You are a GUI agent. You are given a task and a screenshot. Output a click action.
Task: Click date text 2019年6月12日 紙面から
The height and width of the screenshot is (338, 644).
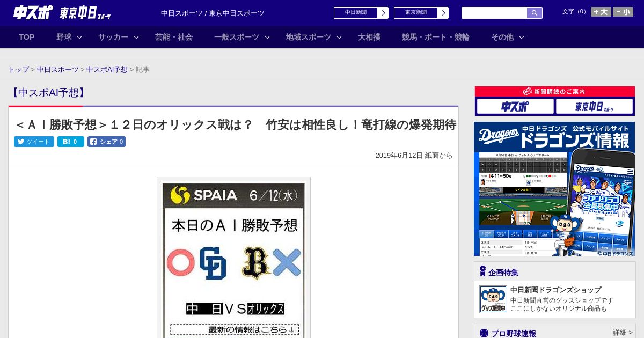tap(414, 156)
